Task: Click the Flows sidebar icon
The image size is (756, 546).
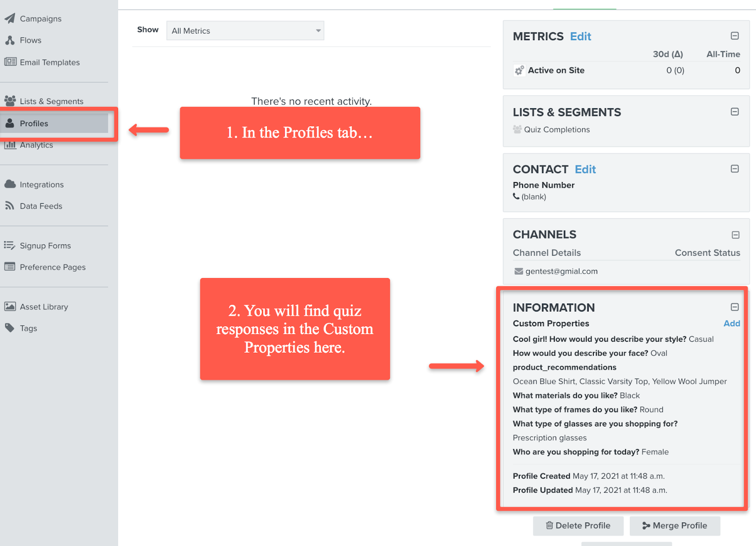Action: pyautogui.click(x=10, y=40)
